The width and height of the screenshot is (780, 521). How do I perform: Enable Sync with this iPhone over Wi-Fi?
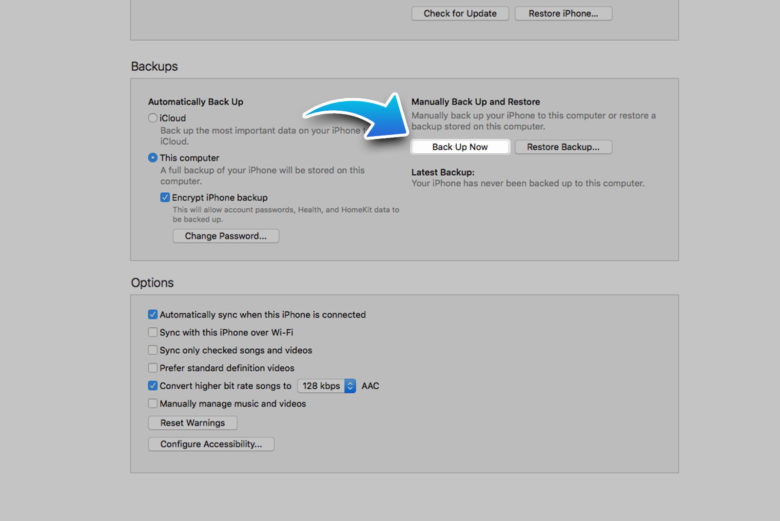(153, 332)
